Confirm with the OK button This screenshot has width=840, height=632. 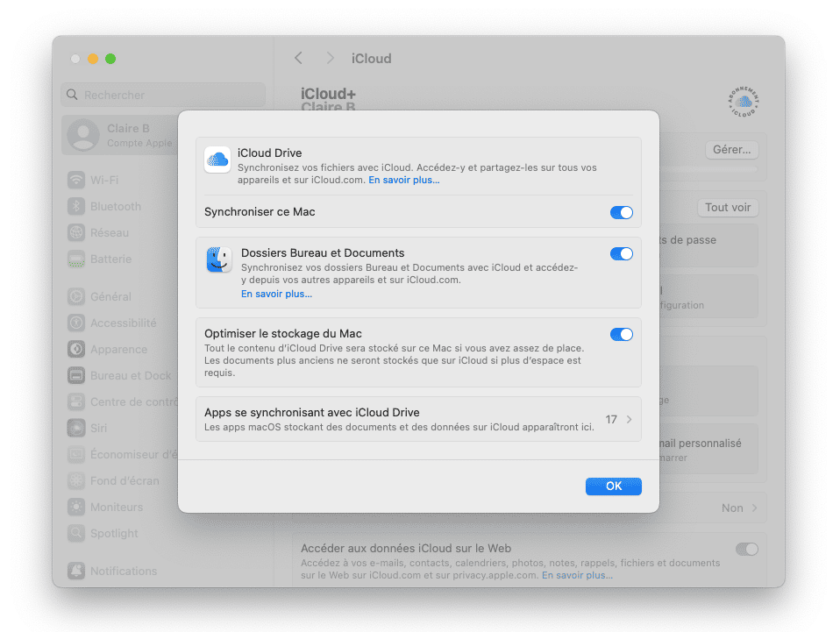[x=614, y=486]
